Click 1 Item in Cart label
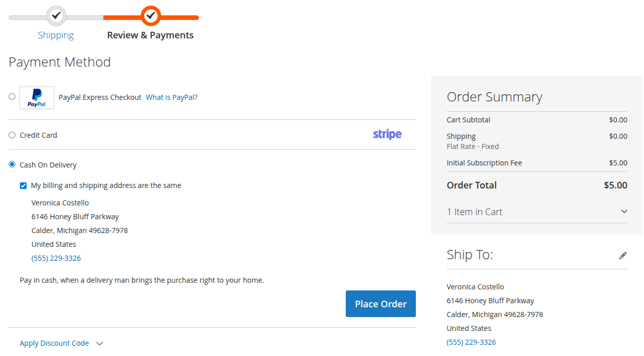 pos(475,212)
